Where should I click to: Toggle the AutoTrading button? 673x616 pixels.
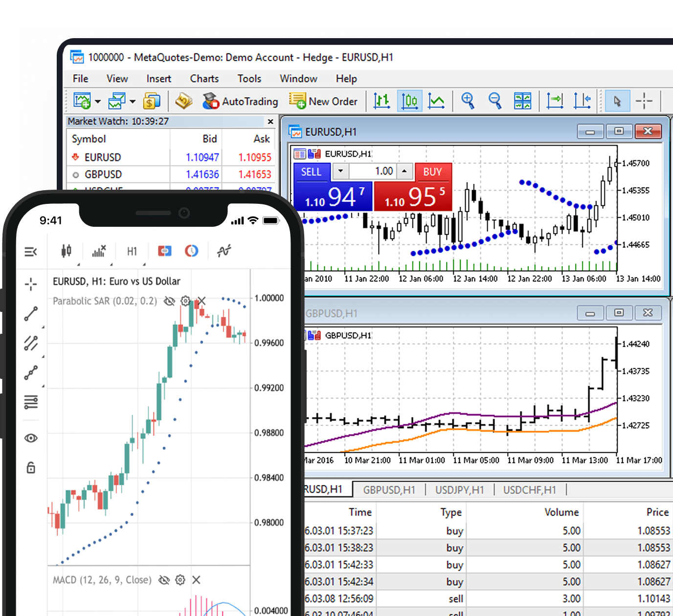point(240,101)
